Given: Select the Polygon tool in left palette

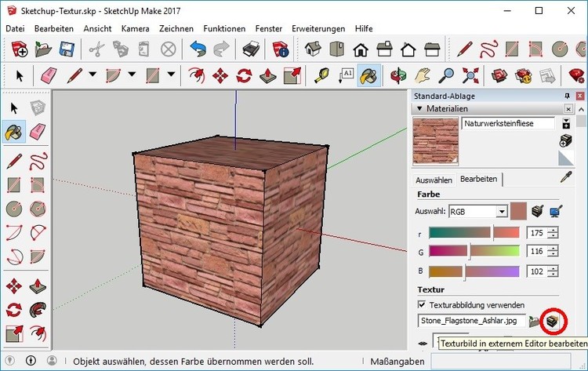Looking at the screenshot, I should pos(38,209).
